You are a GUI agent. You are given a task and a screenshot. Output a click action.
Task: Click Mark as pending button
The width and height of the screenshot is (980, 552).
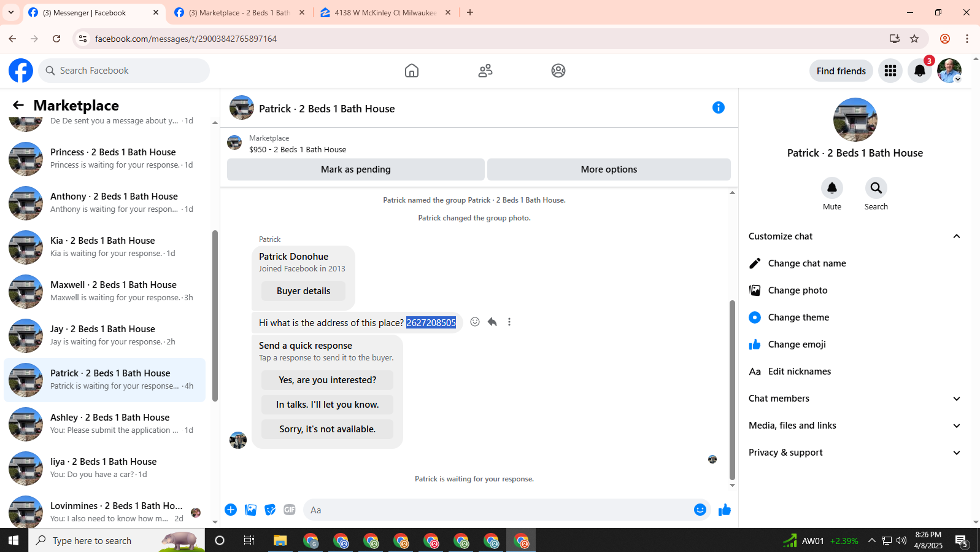coord(356,169)
